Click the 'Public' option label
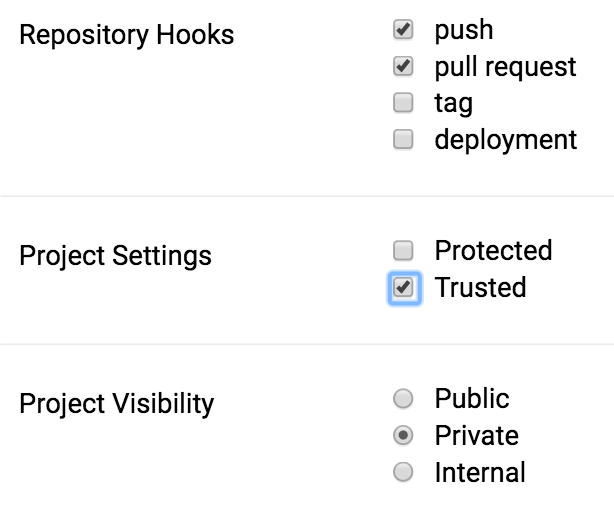 [x=472, y=399]
